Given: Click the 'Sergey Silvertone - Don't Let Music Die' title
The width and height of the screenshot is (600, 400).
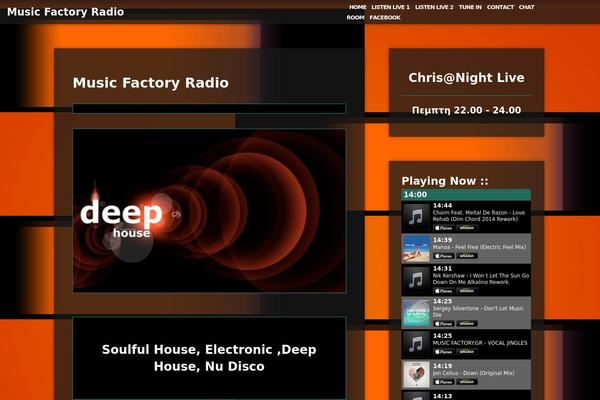Looking at the screenshot, I should point(478,312).
